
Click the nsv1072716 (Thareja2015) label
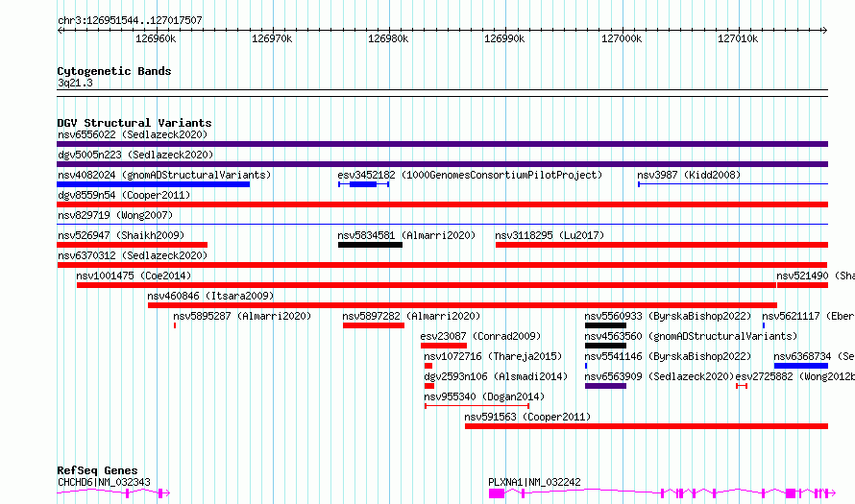(493, 356)
